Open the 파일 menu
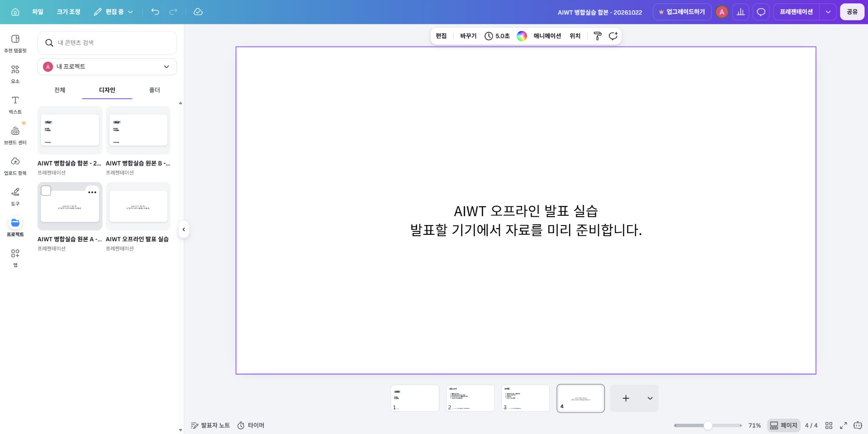The image size is (868, 434). pyautogui.click(x=38, y=12)
